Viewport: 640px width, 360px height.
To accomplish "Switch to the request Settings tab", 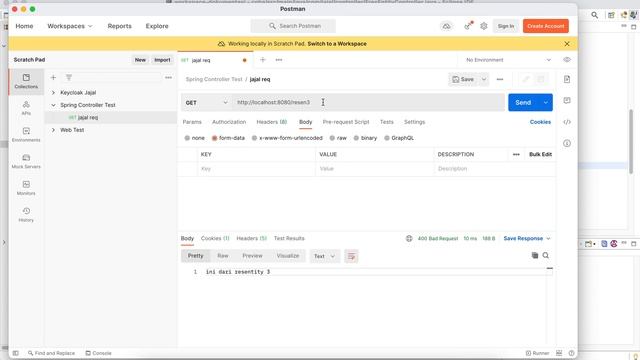I will [x=414, y=122].
